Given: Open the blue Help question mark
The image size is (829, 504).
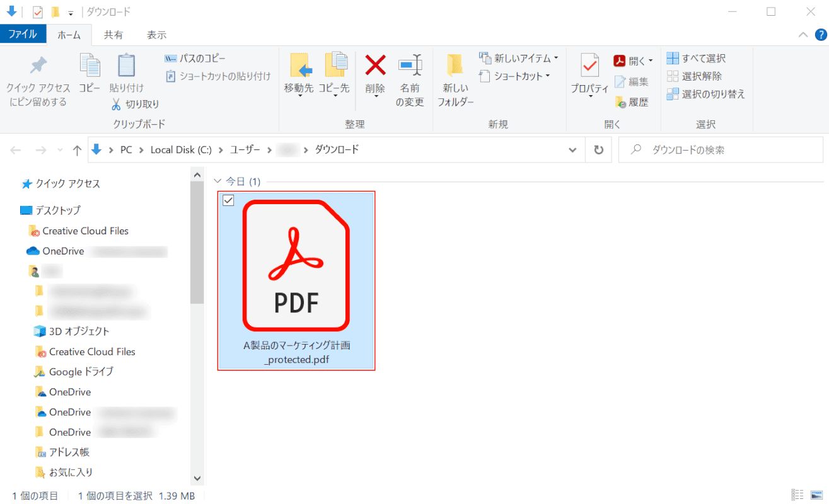Looking at the screenshot, I should tap(820, 35).
